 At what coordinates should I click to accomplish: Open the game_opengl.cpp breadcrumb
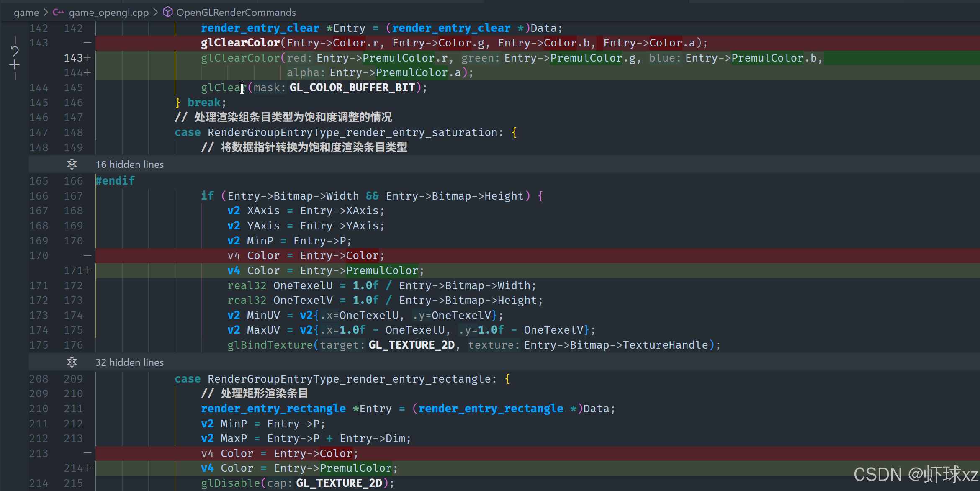(108, 13)
